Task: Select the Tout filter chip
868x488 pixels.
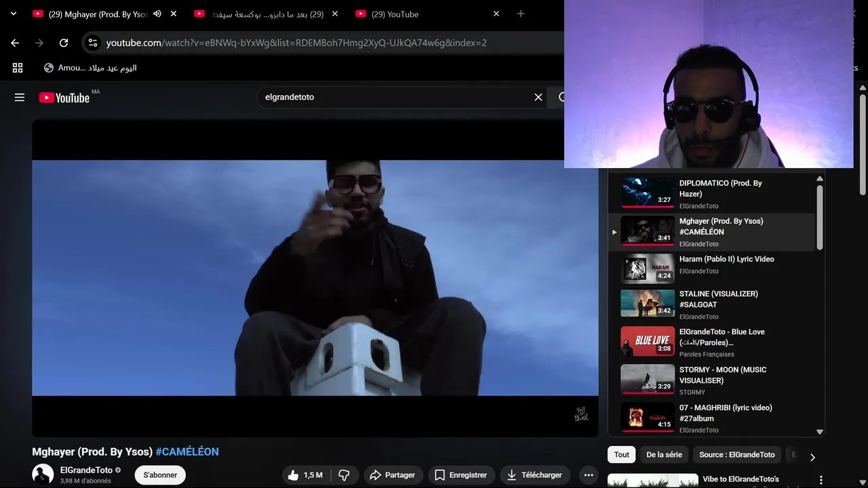Action: point(622,455)
